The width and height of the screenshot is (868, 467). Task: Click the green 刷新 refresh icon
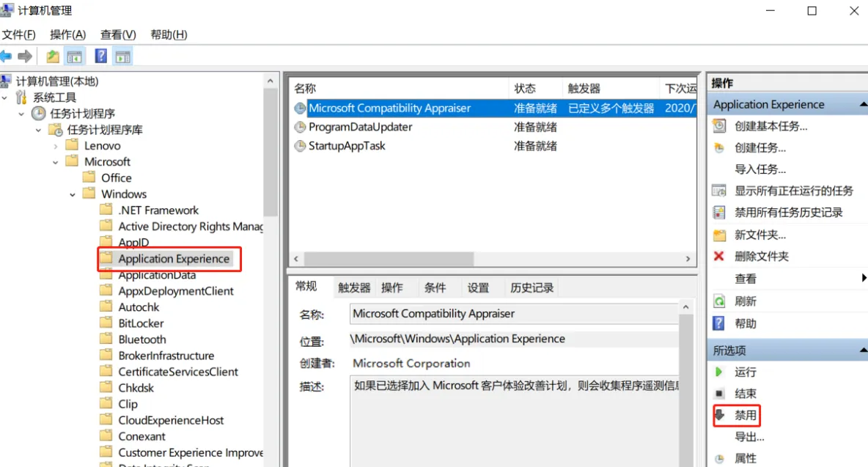pos(719,301)
